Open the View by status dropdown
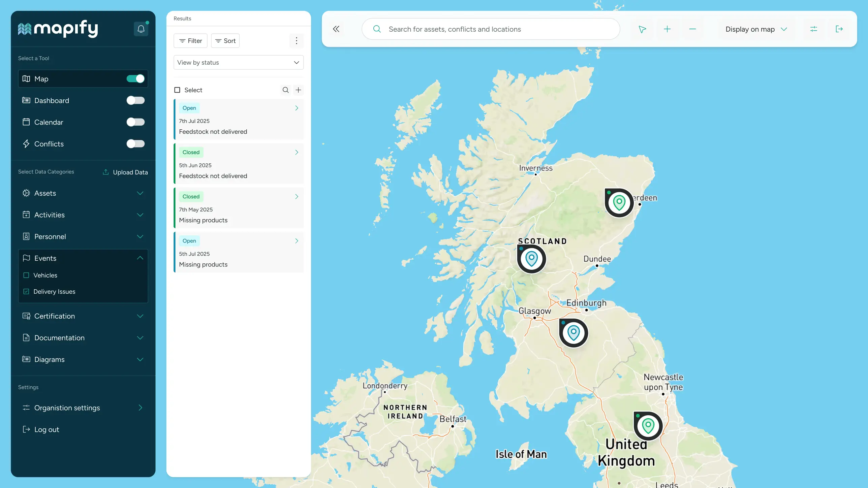This screenshot has height=488, width=868. [x=238, y=62]
